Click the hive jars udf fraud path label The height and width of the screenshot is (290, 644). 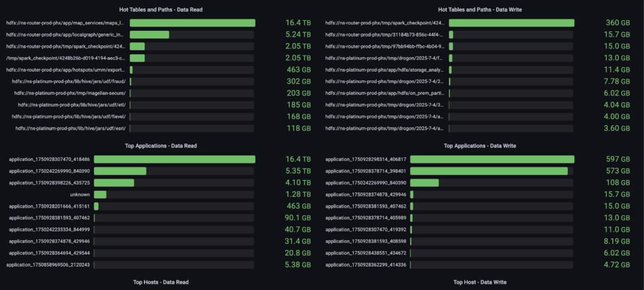69,81
